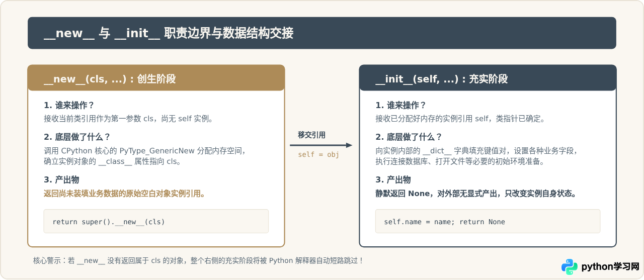The height and width of the screenshot is (280, 644).
Task: Click the code box 'self.name = name; return None'
Action: pyautogui.click(x=488, y=221)
